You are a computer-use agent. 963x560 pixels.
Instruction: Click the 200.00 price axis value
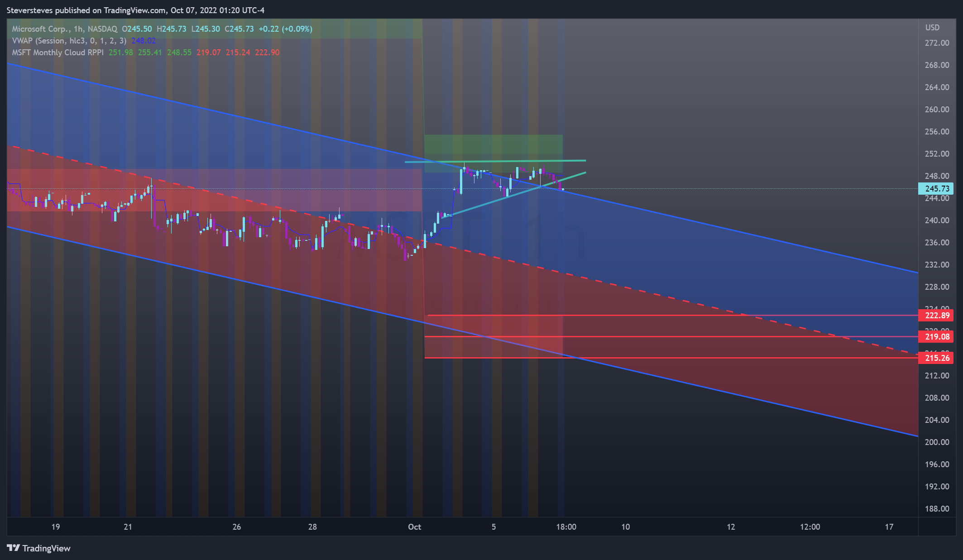pyautogui.click(x=937, y=442)
